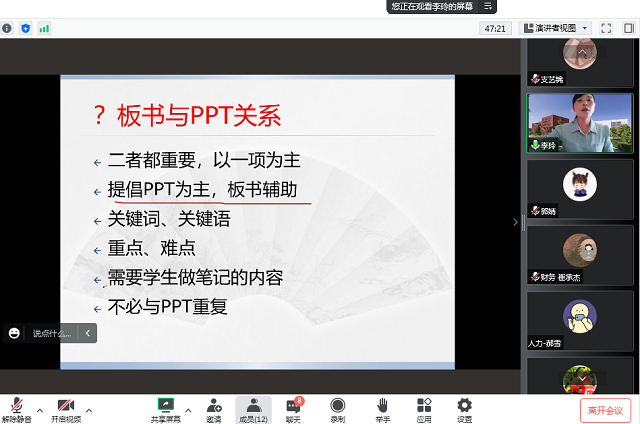
Task: Select the 人力 participant tile
Action: click(x=580, y=321)
